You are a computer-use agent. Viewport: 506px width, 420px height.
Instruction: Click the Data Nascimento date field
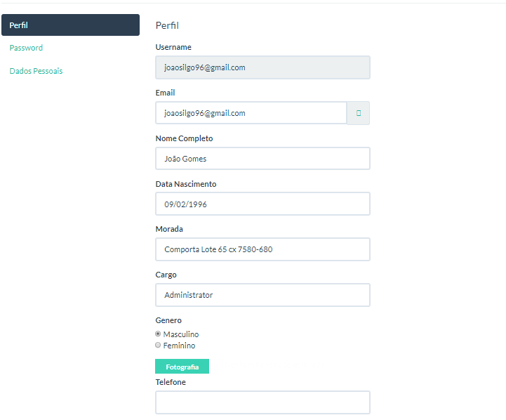click(262, 204)
